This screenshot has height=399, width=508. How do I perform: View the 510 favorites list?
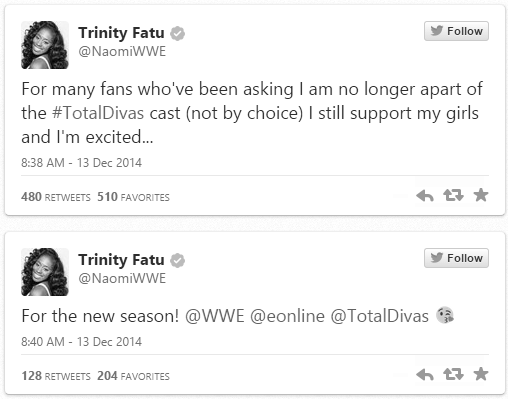(x=133, y=197)
